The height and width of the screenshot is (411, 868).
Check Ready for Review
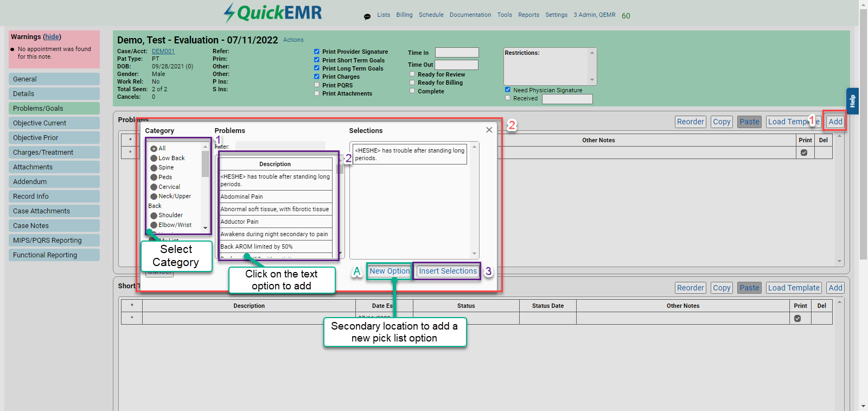(x=412, y=74)
